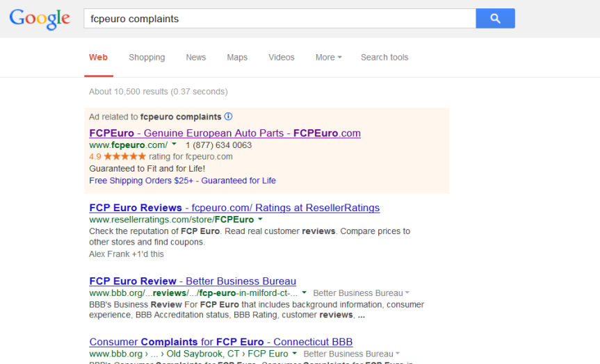Open dropdown arrow after bbb.org reviews URL
The width and height of the screenshot is (600, 364).
pos(305,293)
